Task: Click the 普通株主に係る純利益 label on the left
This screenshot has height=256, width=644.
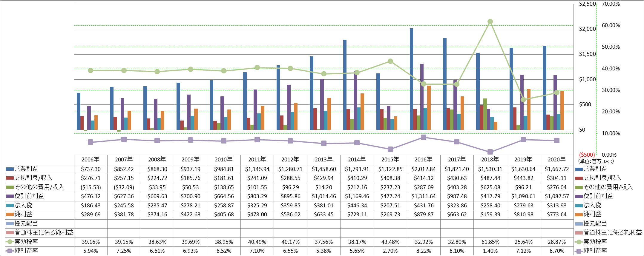Action: (44, 232)
